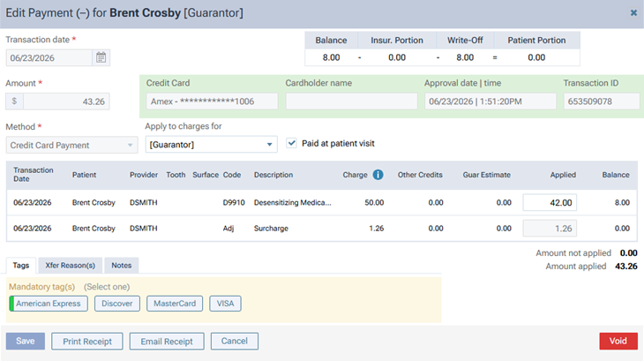The image size is (644, 361).
Task: Switch to the Xfer Reason(s) tab
Action: click(x=71, y=266)
